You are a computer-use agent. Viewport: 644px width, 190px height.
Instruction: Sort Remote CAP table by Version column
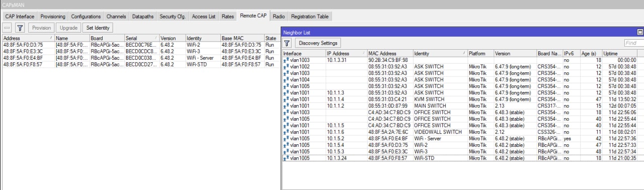click(172, 38)
